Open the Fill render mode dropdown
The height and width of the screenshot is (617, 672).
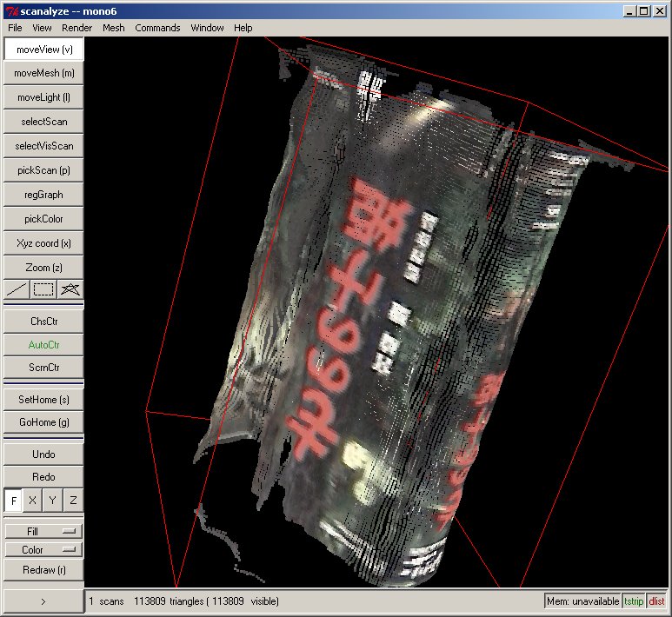[43, 530]
